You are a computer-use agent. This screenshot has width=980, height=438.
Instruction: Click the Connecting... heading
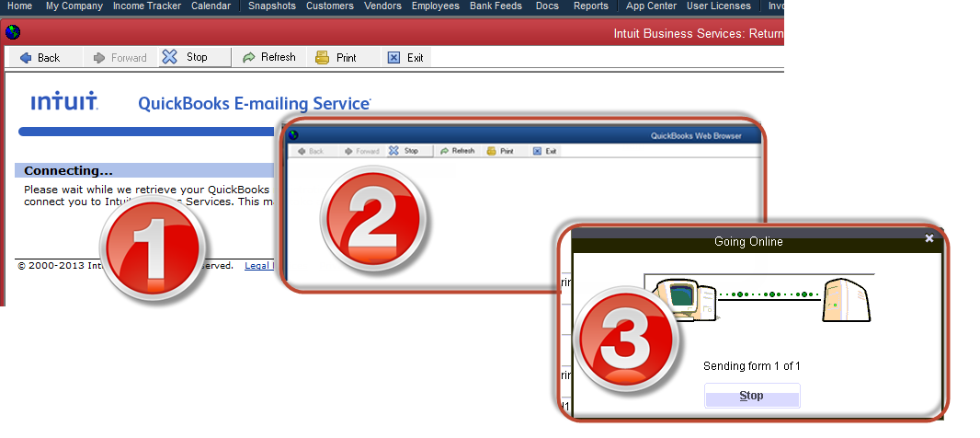click(x=69, y=170)
